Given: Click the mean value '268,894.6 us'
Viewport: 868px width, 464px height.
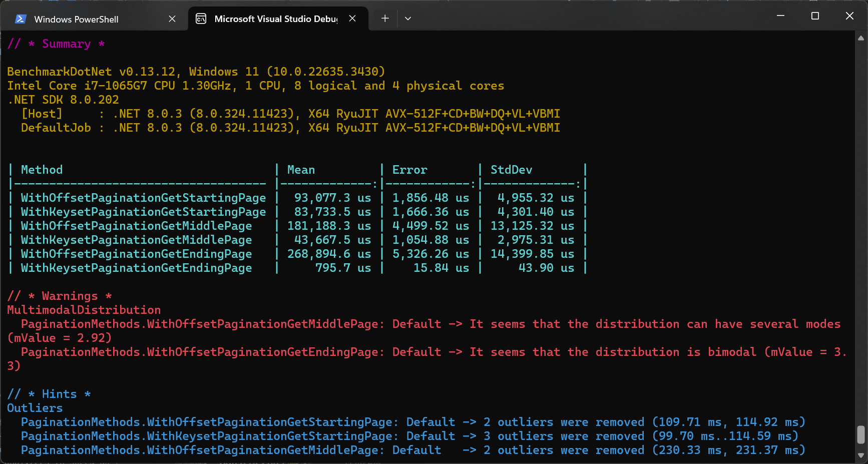Looking at the screenshot, I should click(x=329, y=254).
